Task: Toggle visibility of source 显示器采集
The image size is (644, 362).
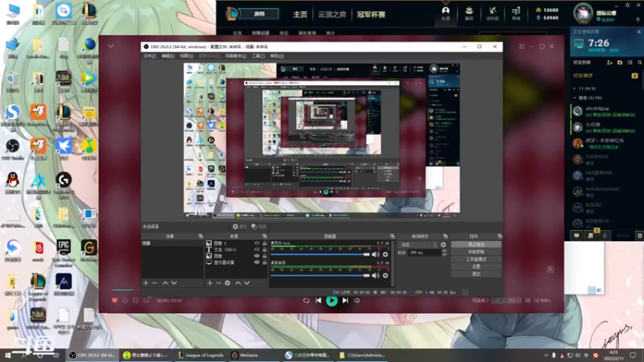Action: click(257, 262)
